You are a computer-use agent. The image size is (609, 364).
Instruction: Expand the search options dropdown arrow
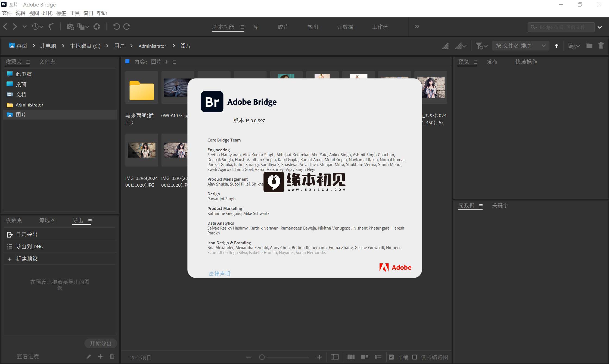(x=599, y=27)
